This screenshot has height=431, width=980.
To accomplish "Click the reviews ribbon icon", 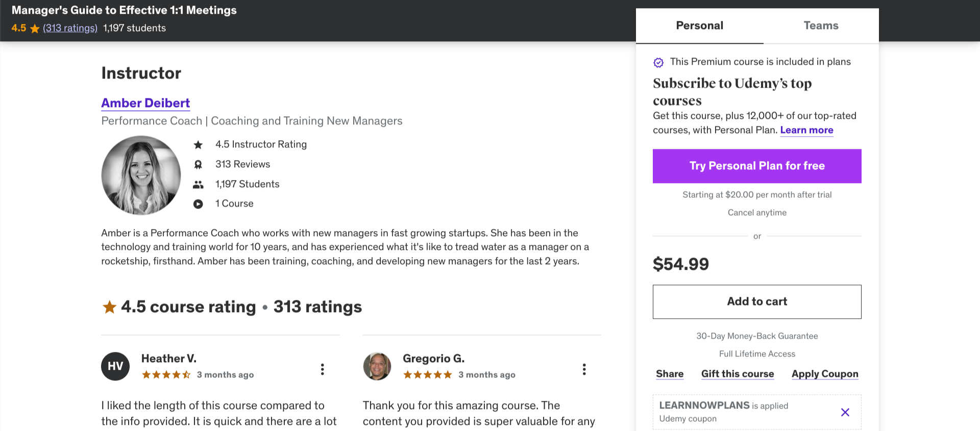I will (198, 165).
